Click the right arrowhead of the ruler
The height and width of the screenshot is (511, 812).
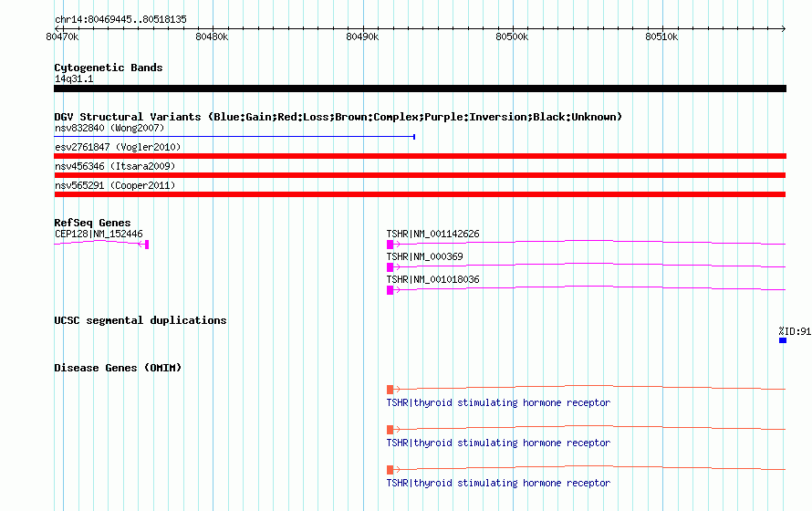click(784, 28)
